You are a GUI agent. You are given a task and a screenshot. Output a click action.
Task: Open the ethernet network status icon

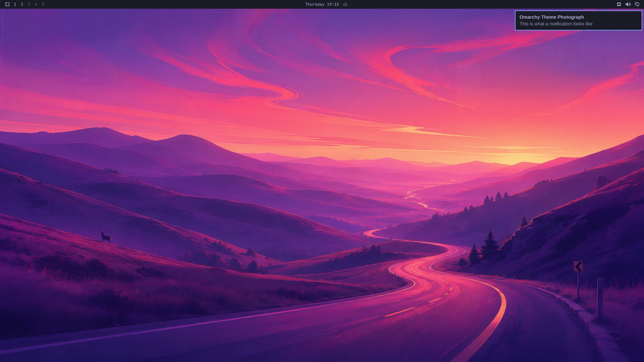pos(619,4)
